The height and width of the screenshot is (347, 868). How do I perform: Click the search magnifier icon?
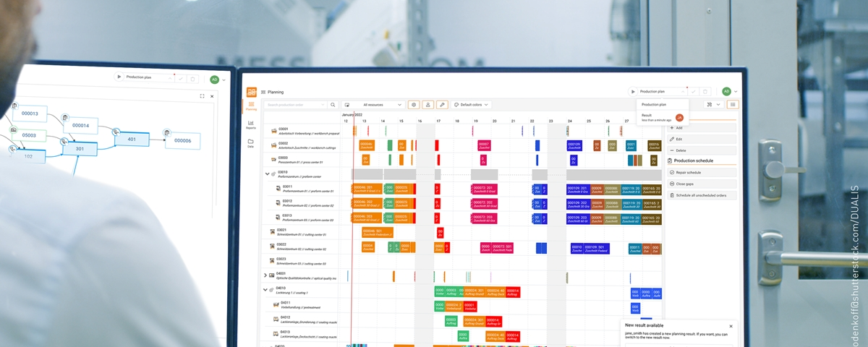[x=333, y=105]
